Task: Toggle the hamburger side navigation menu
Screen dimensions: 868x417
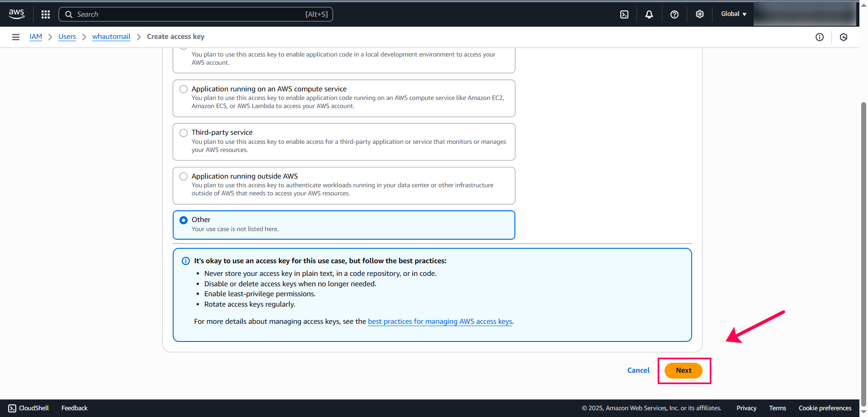Action: click(x=16, y=37)
